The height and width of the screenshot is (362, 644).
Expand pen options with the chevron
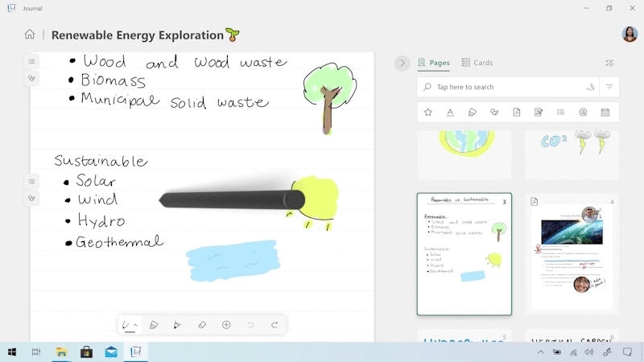coord(135,326)
